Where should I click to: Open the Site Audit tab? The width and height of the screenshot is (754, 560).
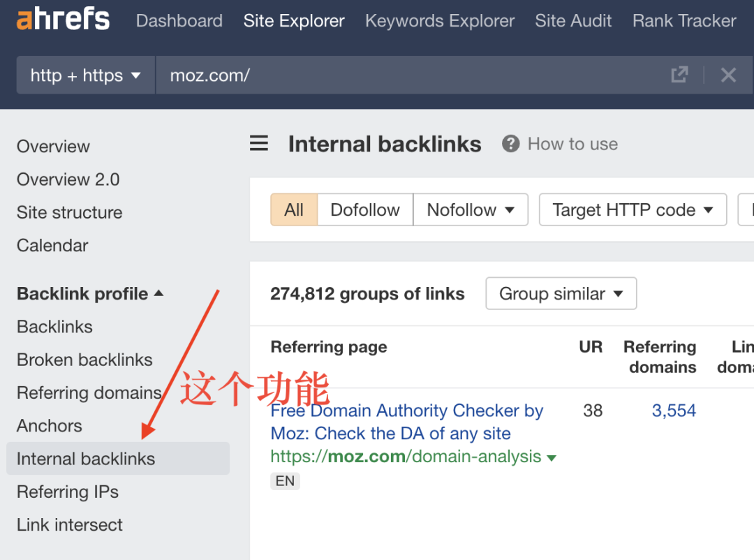tap(573, 21)
